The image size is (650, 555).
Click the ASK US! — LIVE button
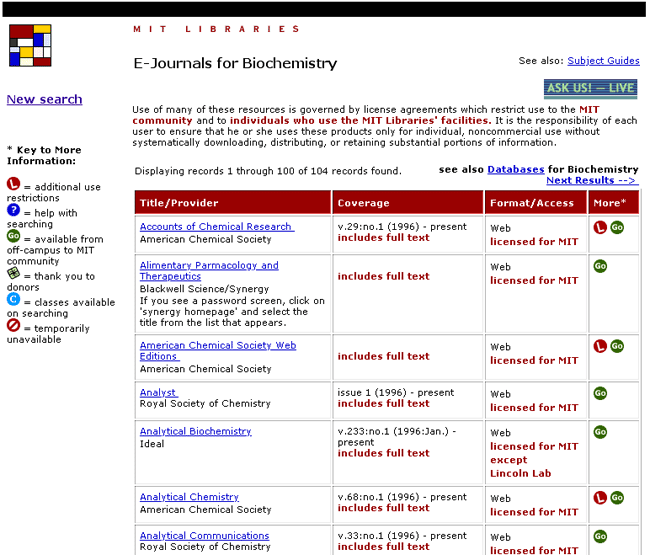(x=590, y=88)
